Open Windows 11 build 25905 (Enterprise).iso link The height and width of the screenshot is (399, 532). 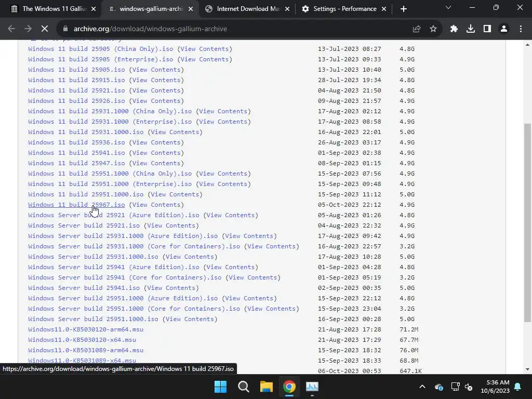click(x=100, y=59)
